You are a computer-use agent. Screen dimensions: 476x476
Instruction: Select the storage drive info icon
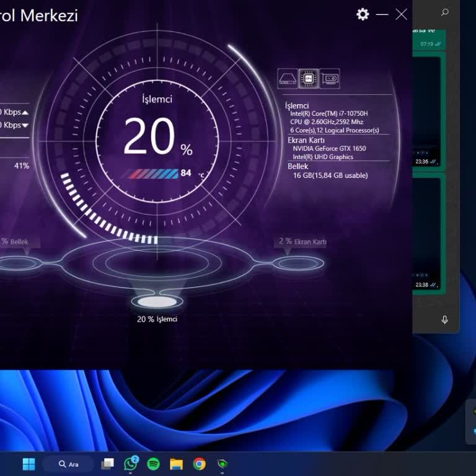(288, 79)
